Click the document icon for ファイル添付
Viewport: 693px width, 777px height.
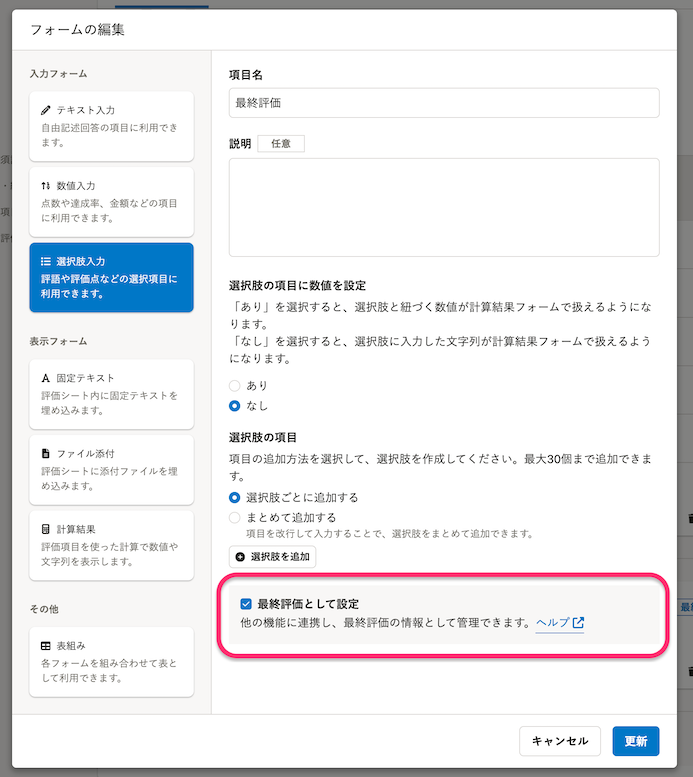[46, 453]
